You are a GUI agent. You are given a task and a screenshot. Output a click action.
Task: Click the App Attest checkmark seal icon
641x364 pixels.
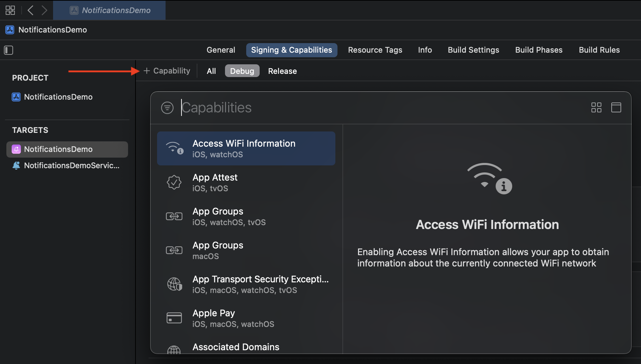tap(174, 182)
